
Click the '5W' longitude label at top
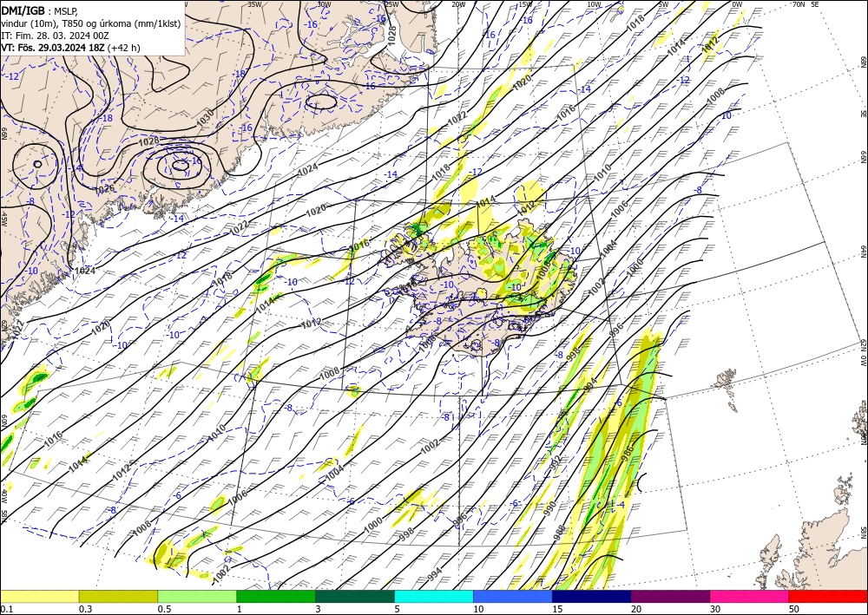pyautogui.click(x=664, y=4)
